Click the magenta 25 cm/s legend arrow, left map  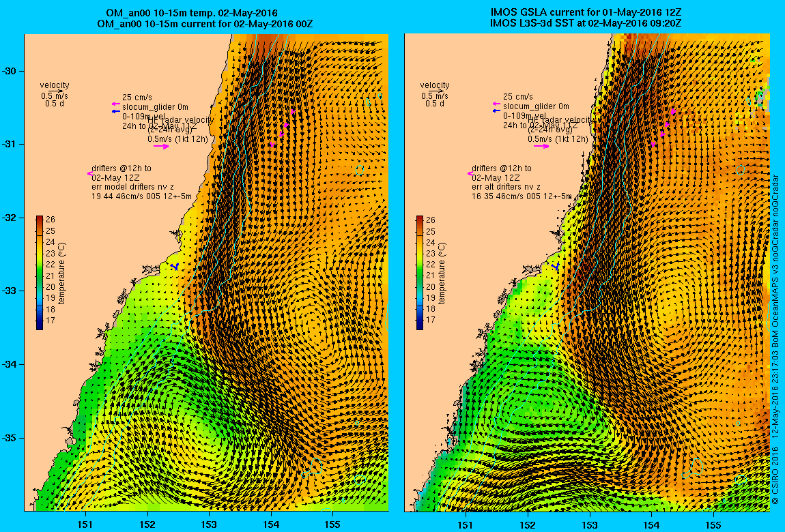point(115,104)
